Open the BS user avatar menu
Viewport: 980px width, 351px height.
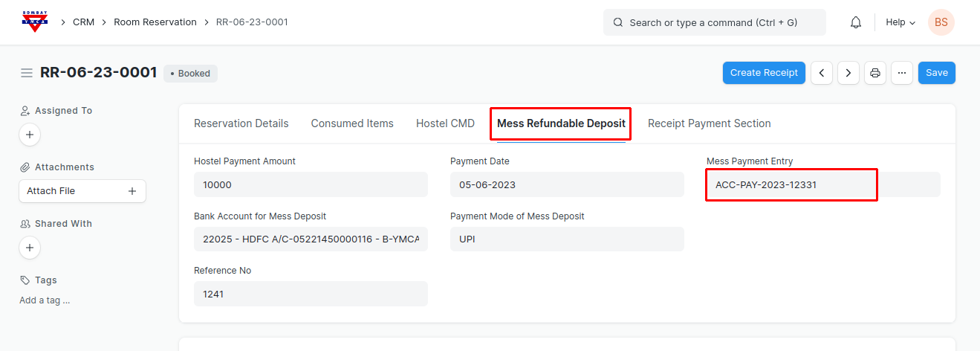coord(941,22)
